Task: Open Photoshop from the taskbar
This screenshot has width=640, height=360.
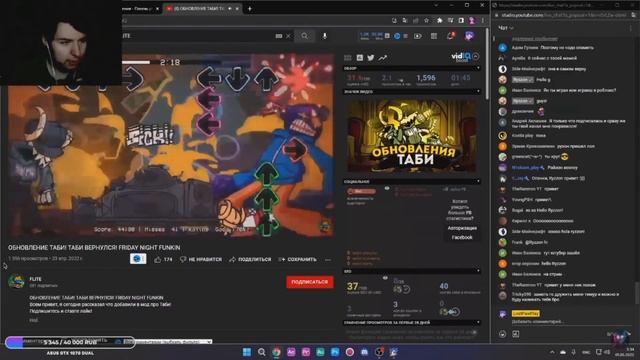Action: 335,352
